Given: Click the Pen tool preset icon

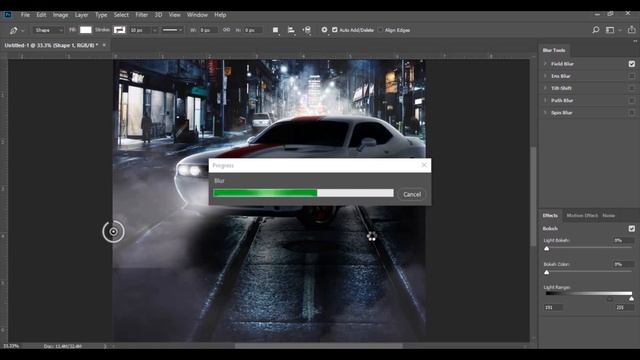Looking at the screenshot, I should [x=13, y=30].
